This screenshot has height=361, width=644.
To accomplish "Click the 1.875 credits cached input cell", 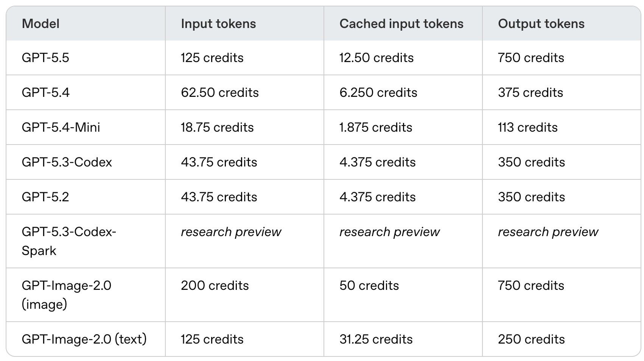I will click(x=376, y=128).
